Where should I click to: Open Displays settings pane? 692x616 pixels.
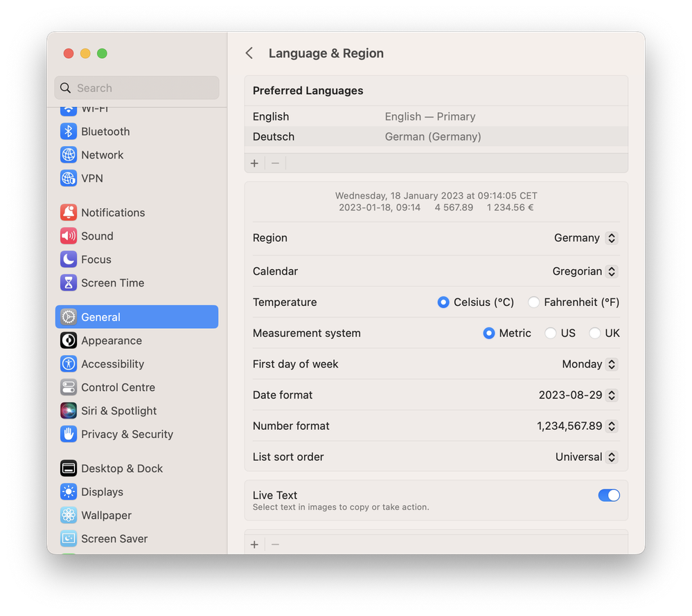click(137, 491)
